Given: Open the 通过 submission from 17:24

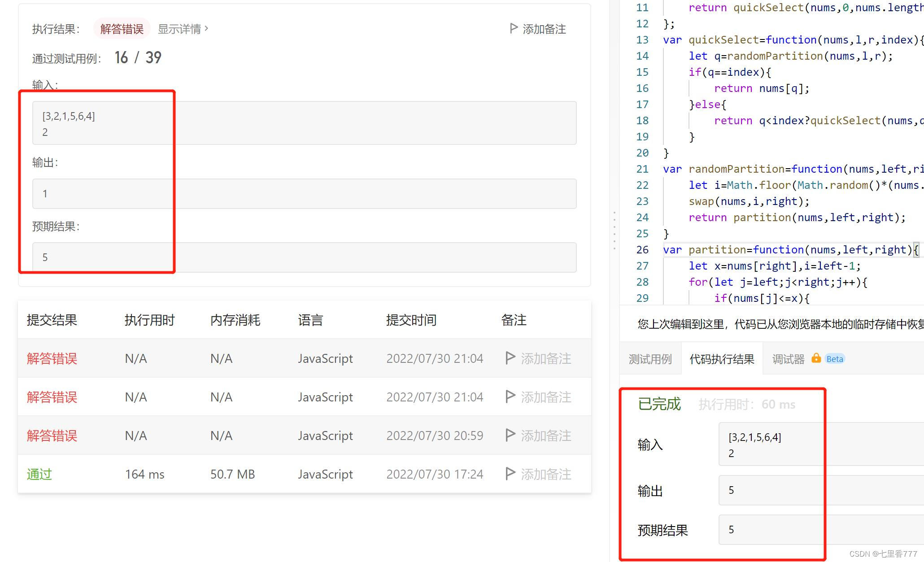Looking at the screenshot, I should point(39,474).
